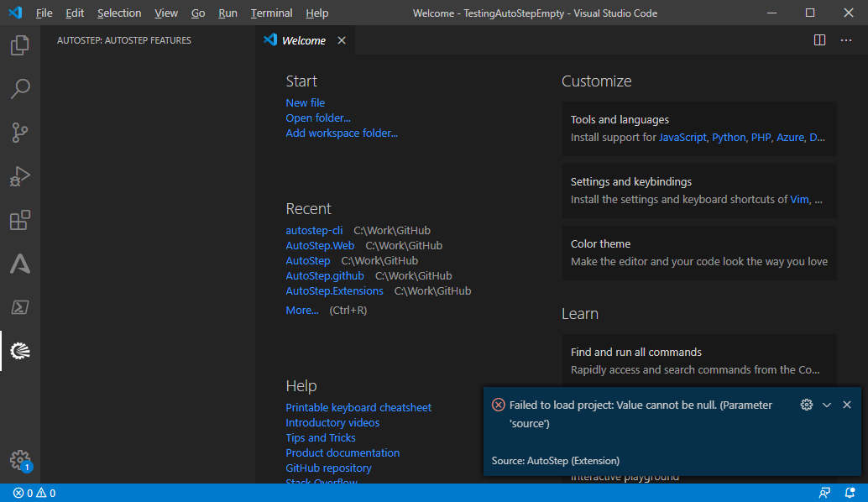Click the Open folder... link
The image size is (868, 502).
pos(318,118)
